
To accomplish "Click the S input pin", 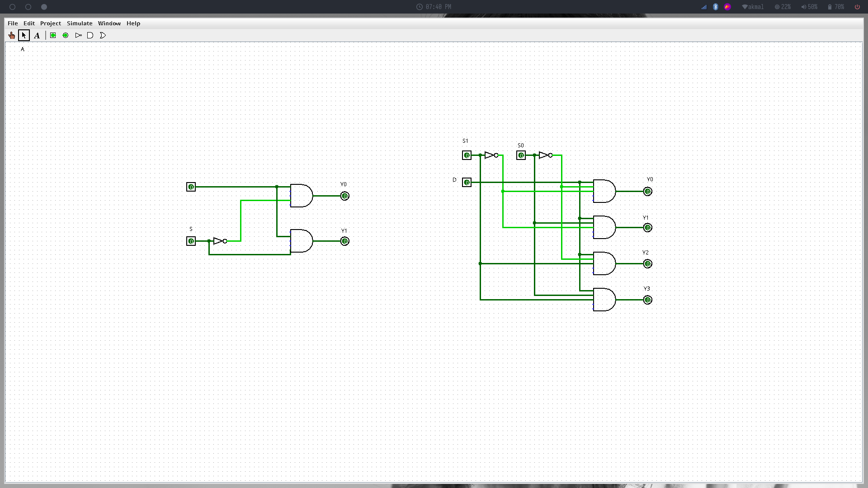I will pyautogui.click(x=191, y=241).
